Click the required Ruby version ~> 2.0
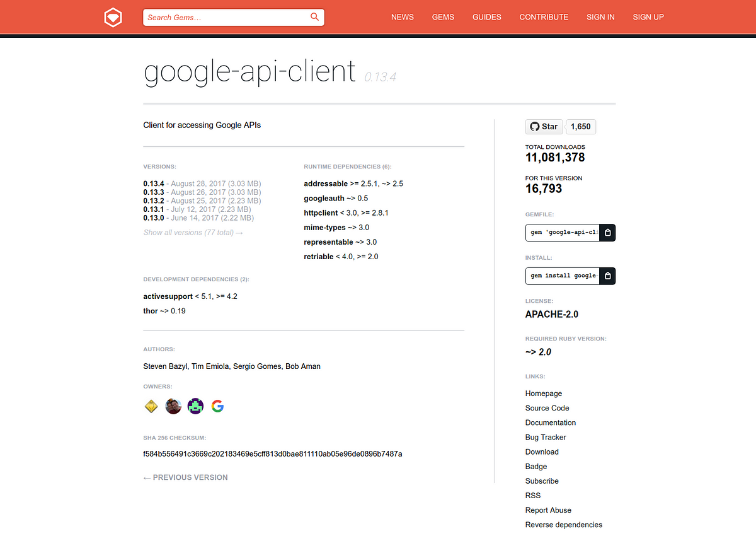Image resolution: width=756 pixels, height=536 pixels. pyautogui.click(x=538, y=352)
